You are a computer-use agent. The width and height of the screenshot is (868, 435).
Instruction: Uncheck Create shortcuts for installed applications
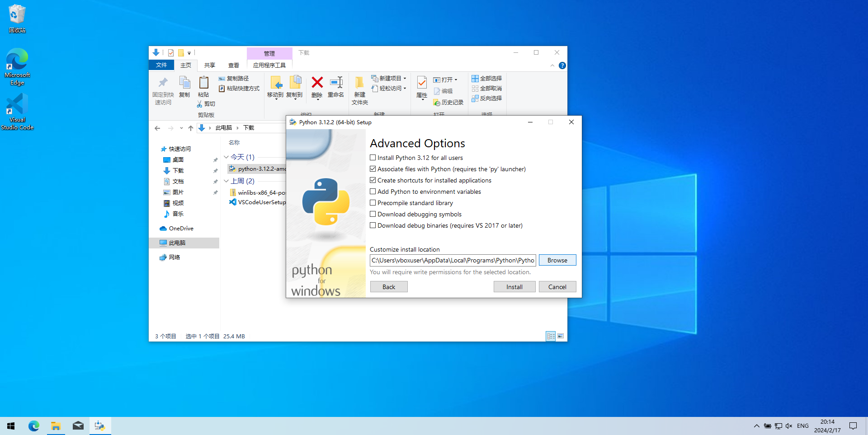[x=373, y=180]
